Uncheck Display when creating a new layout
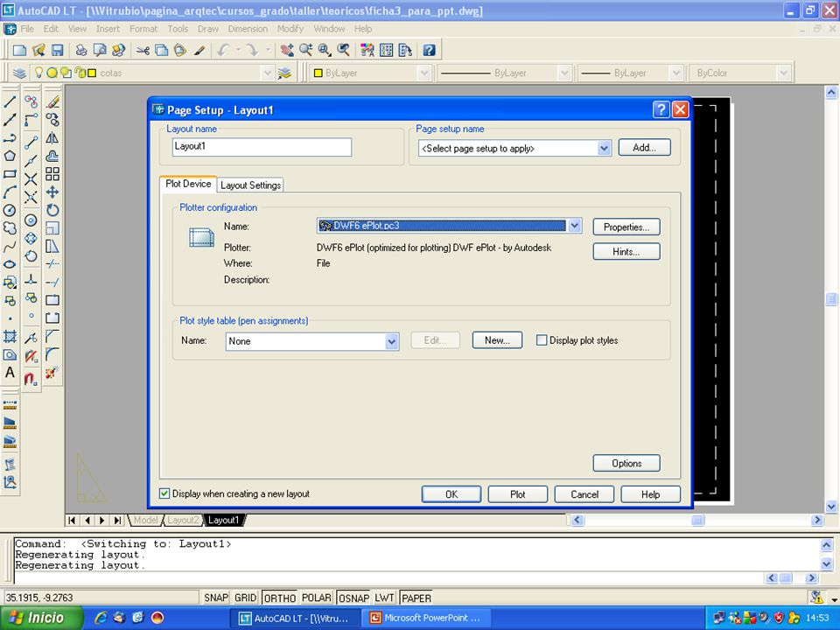The height and width of the screenshot is (630, 840). (164, 493)
